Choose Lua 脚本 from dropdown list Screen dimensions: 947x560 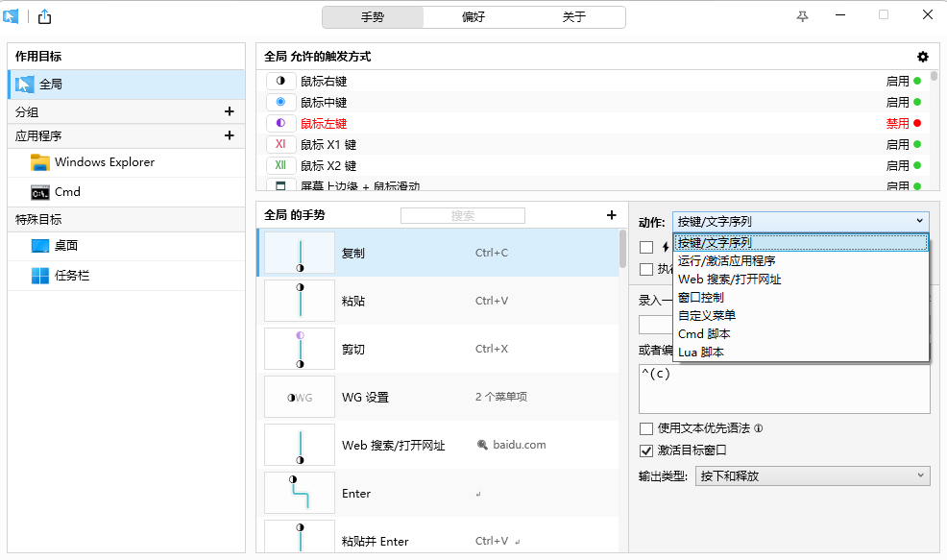click(x=701, y=352)
